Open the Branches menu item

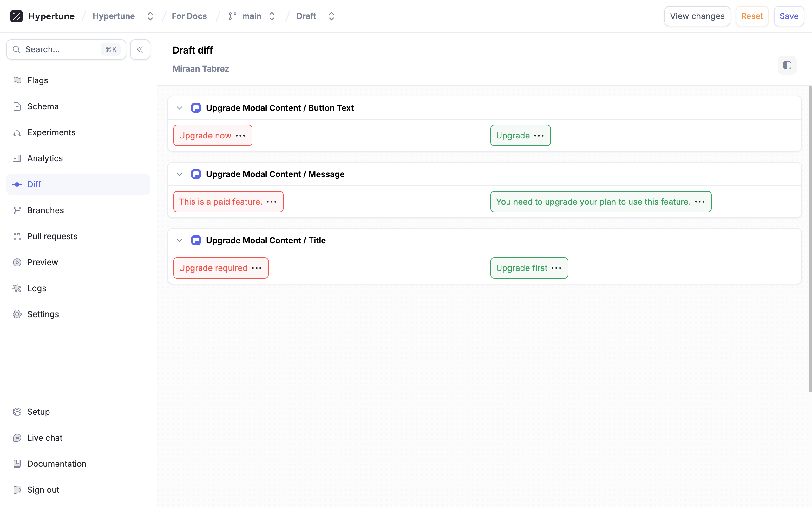click(x=45, y=210)
